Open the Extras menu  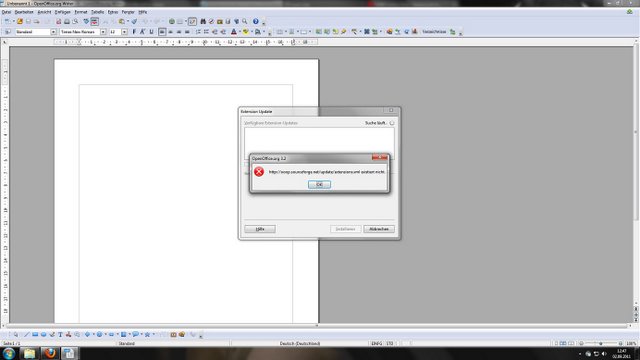pos(113,12)
